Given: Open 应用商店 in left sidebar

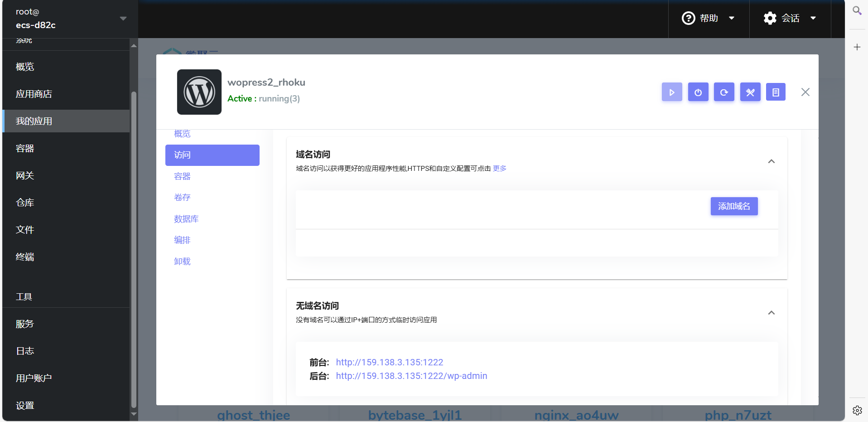Looking at the screenshot, I should pos(66,94).
